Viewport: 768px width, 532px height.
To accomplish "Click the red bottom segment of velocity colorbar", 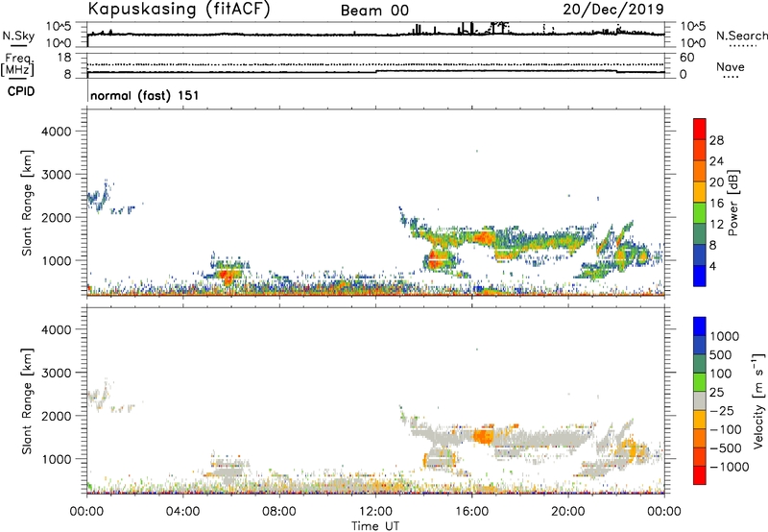I will [x=700, y=475].
